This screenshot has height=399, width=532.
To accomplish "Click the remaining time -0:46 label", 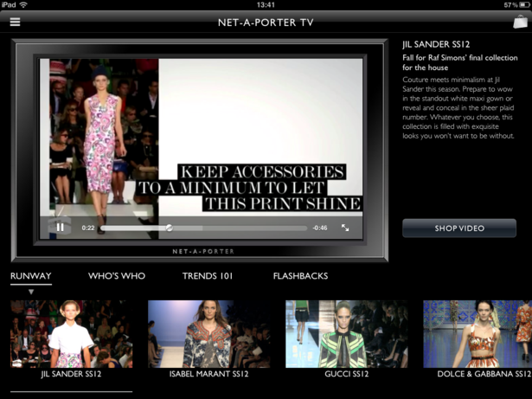I will pyautogui.click(x=320, y=228).
